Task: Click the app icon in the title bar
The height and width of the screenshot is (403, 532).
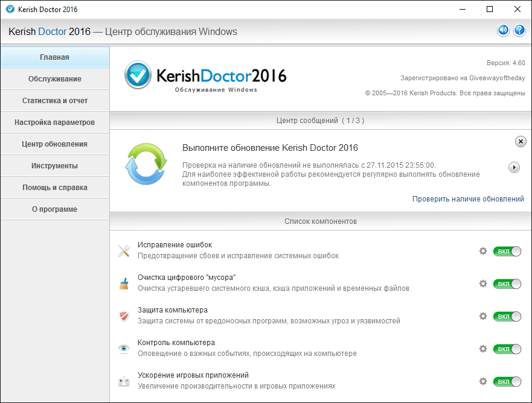Action: (10, 9)
